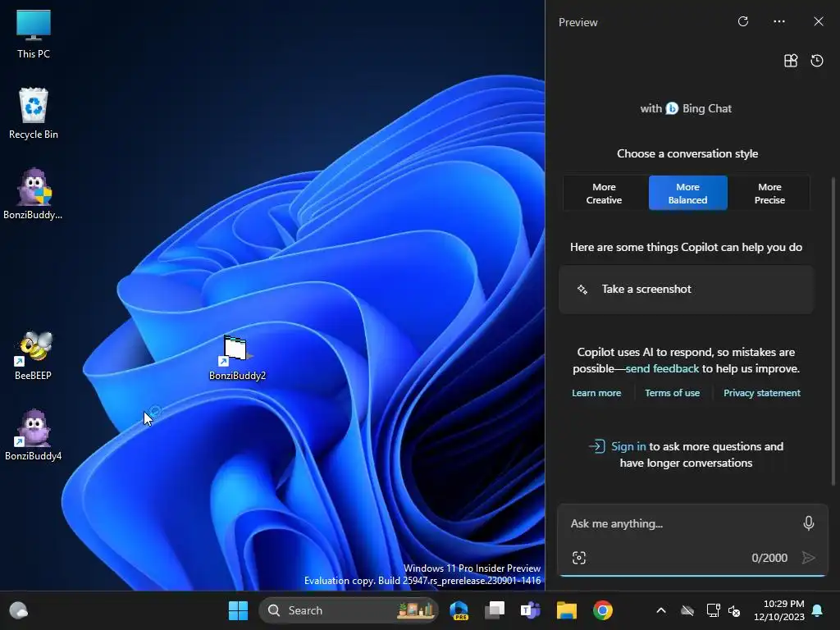Expand the hidden system tray icons
This screenshot has height=630, width=840.
[661, 610]
